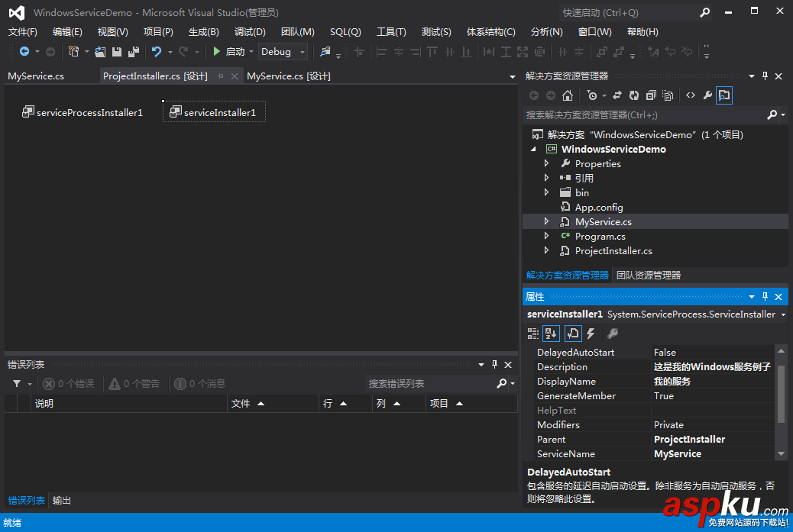Image resolution: width=793 pixels, height=532 pixels.
Task: Expand the Program.cs node
Action: [546, 236]
